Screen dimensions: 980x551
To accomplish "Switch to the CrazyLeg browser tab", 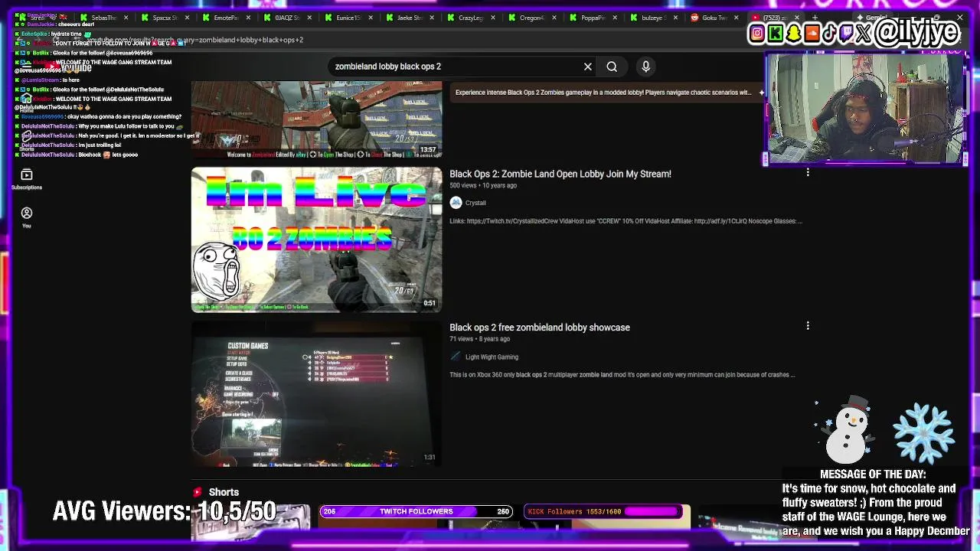I will click(x=471, y=18).
